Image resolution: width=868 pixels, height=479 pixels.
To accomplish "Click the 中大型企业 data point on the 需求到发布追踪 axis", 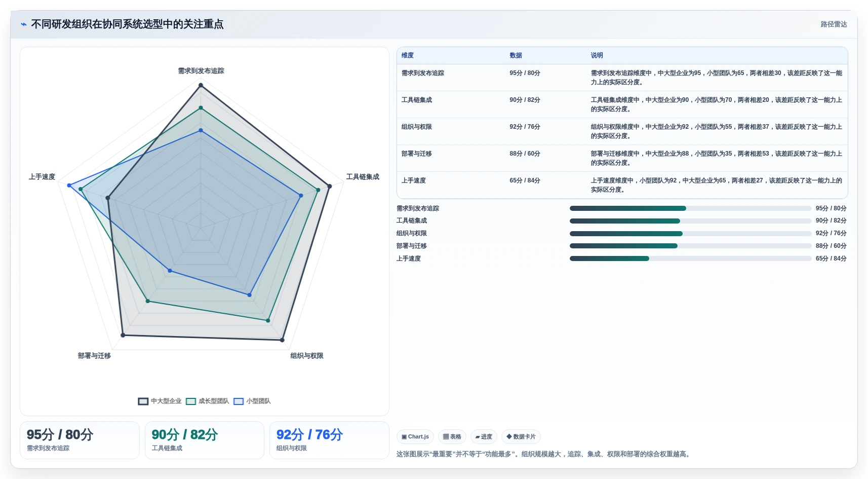I will pos(201,86).
